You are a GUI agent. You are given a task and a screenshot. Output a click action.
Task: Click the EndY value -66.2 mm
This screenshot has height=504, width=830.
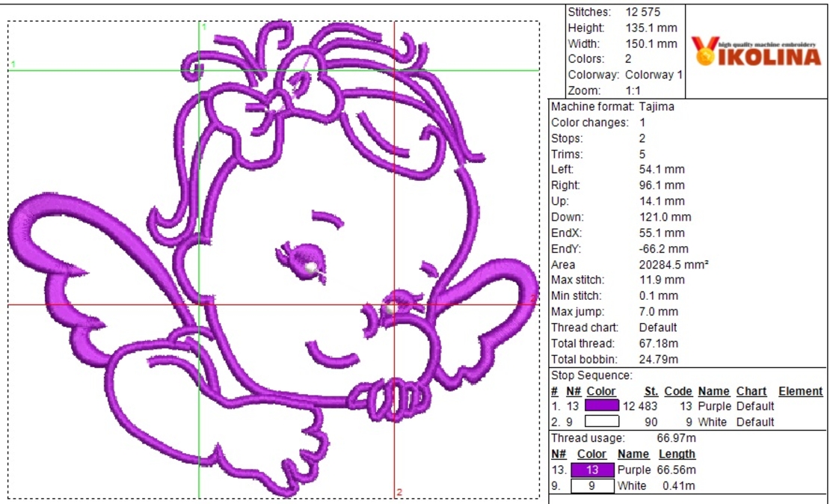coord(664,249)
